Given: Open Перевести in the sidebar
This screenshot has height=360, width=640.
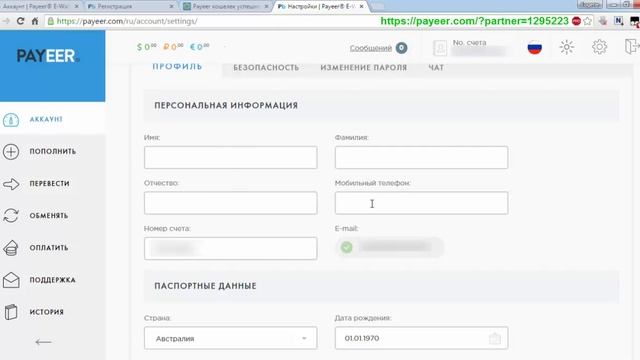Looking at the screenshot, I should click(x=49, y=184).
